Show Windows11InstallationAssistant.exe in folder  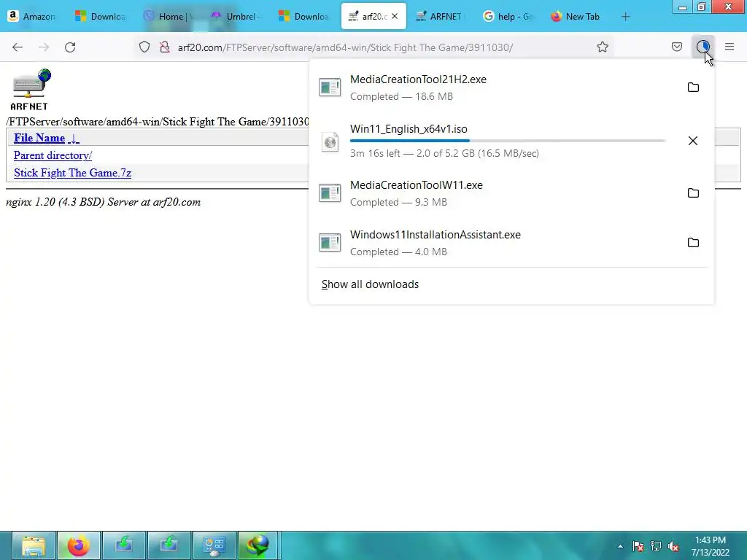coord(693,242)
